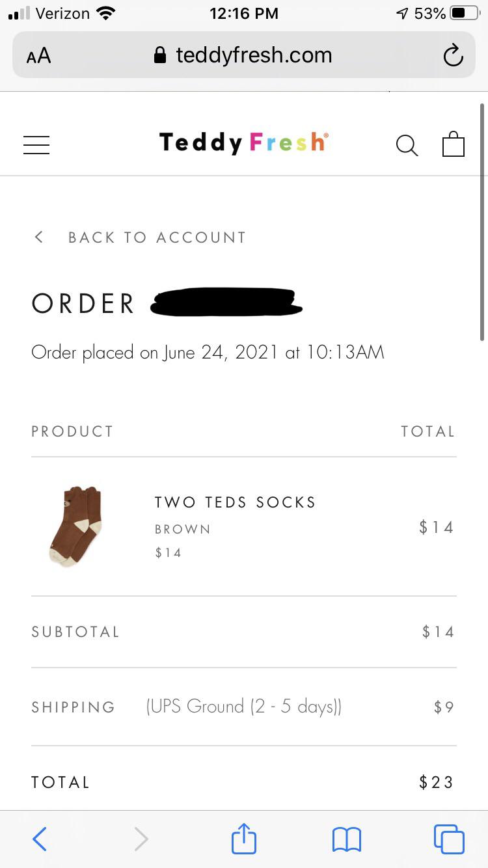Tap the battery status indicator
This screenshot has height=868, width=488.
click(x=464, y=13)
